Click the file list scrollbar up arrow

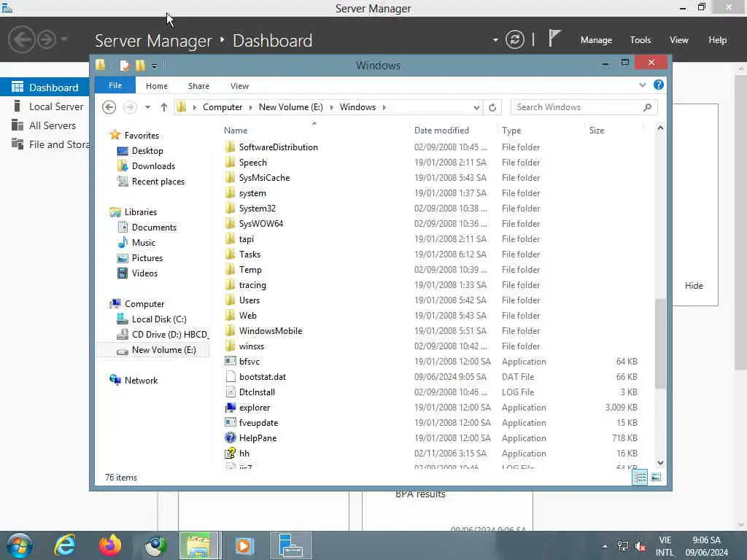(x=660, y=128)
